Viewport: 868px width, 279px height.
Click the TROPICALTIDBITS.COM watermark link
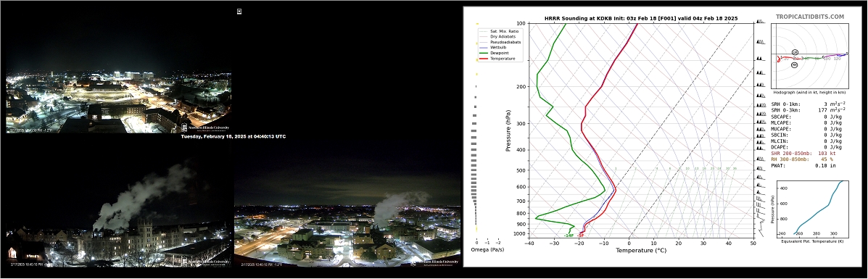click(x=809, y=17)
